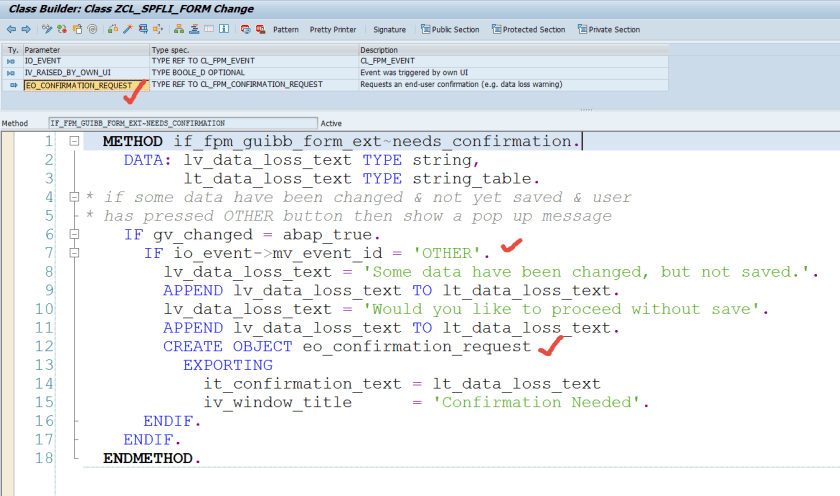
Task: Click the Back arrow toolbar icon
Action: [11, 30]
